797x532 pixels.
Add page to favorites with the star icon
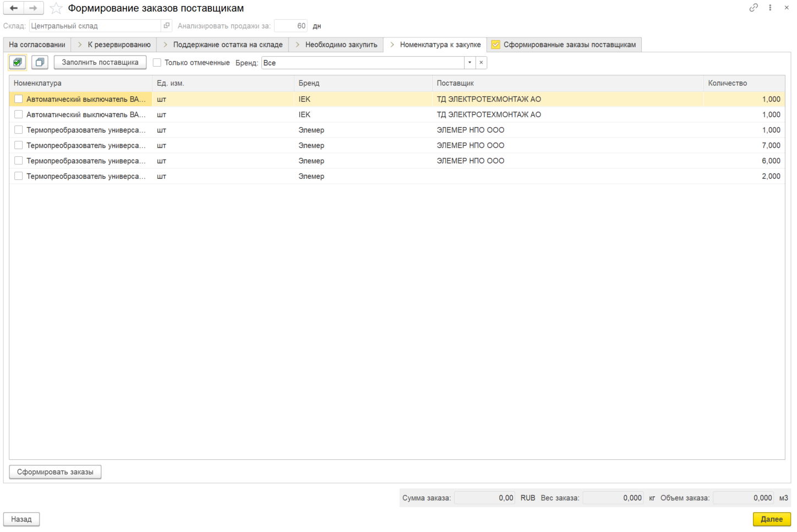tap(56, 8)
